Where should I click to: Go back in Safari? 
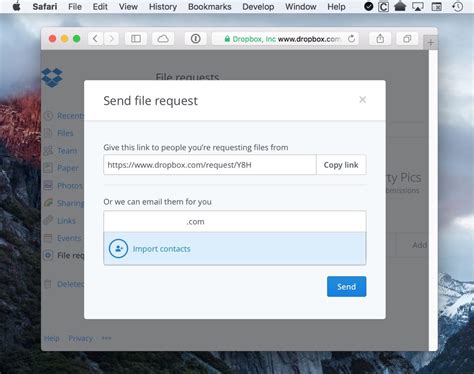coord(95,39)
